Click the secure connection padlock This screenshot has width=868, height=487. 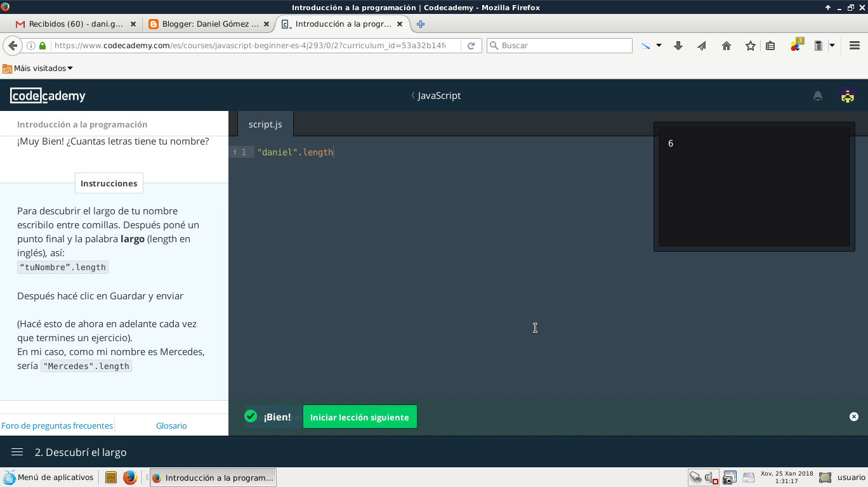[x=43, y=46]
